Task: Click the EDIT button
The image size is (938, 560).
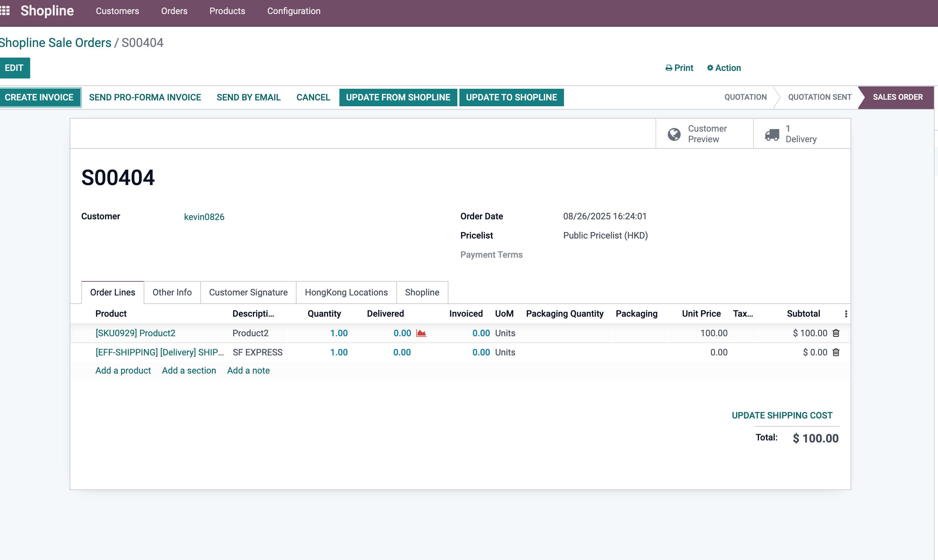Action: pyautogui.click(x=14, y=68)
